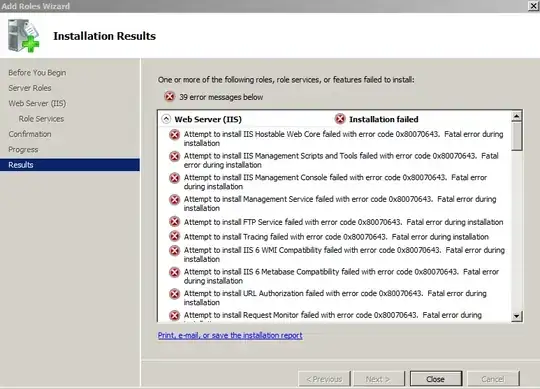
Task: Click error icon for Tracing failure
Action: 175,236
